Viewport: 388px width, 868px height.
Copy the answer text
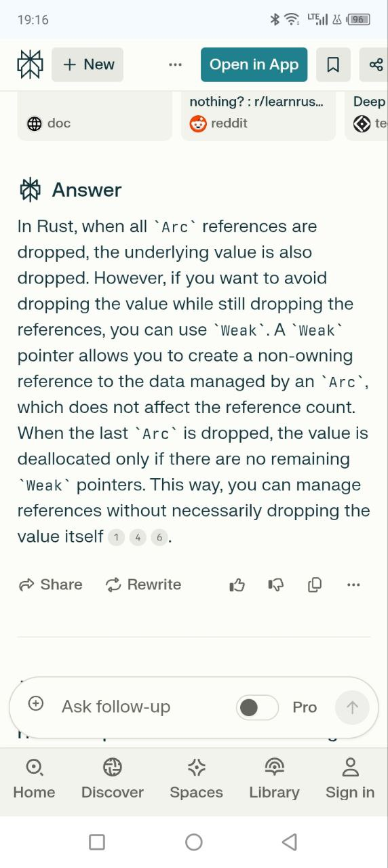(314, 585)
